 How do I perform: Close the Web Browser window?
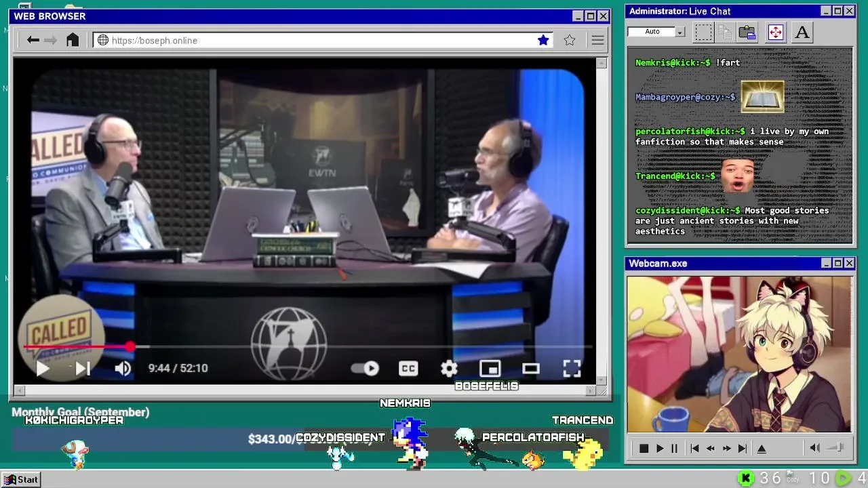[602, 16]
